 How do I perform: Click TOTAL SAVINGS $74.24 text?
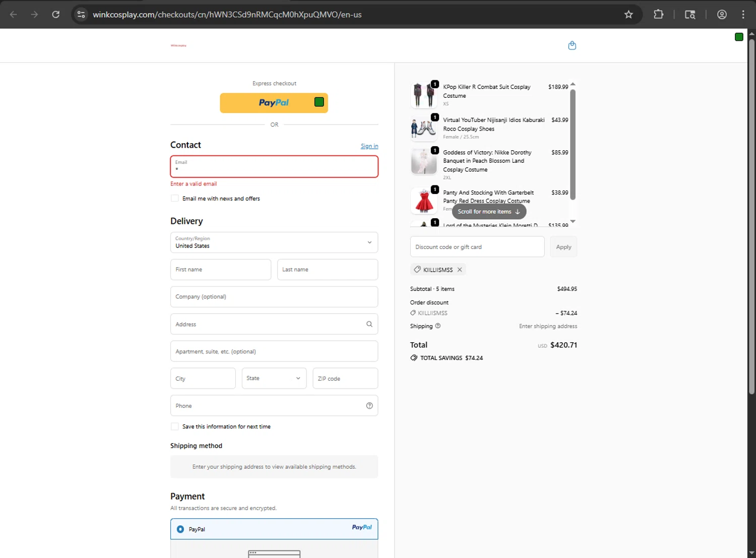(x=452, y=358)
